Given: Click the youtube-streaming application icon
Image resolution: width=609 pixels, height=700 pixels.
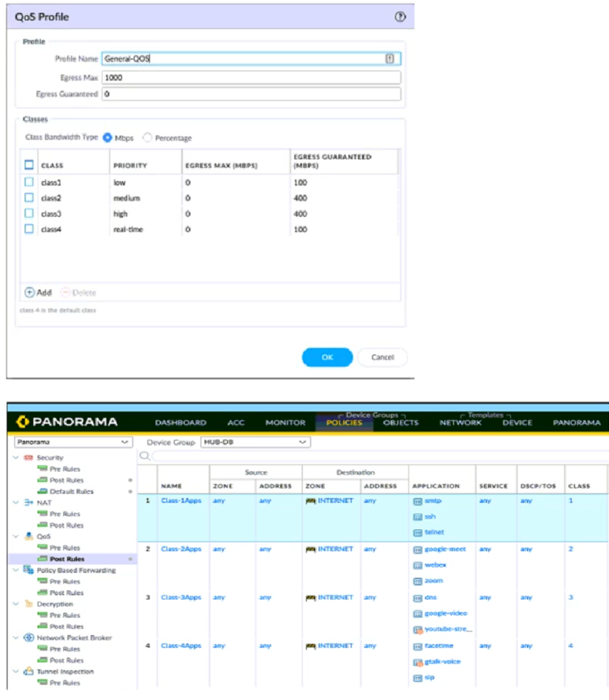Looking at the screenshot, I should (417, 629).
